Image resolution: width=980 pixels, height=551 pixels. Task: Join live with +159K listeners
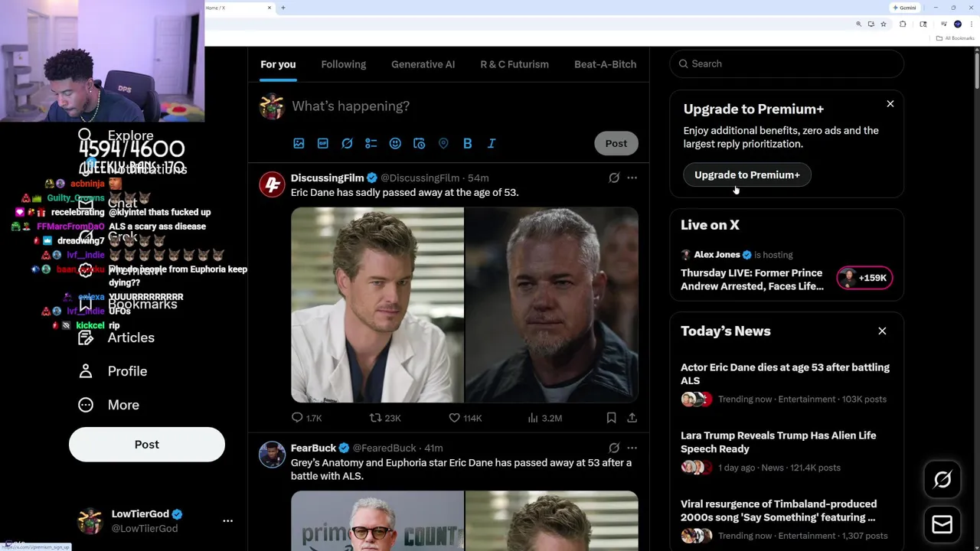(x=864, y=278)
